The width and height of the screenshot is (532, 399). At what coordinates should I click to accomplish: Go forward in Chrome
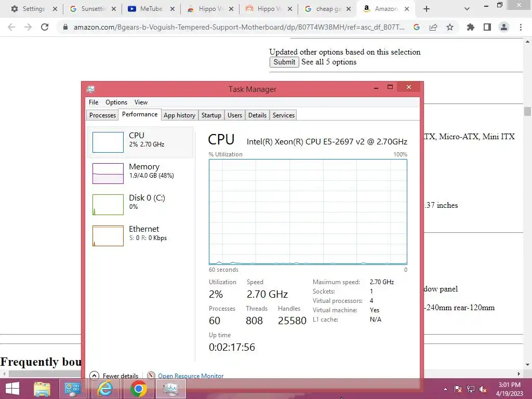coord(28,27)
